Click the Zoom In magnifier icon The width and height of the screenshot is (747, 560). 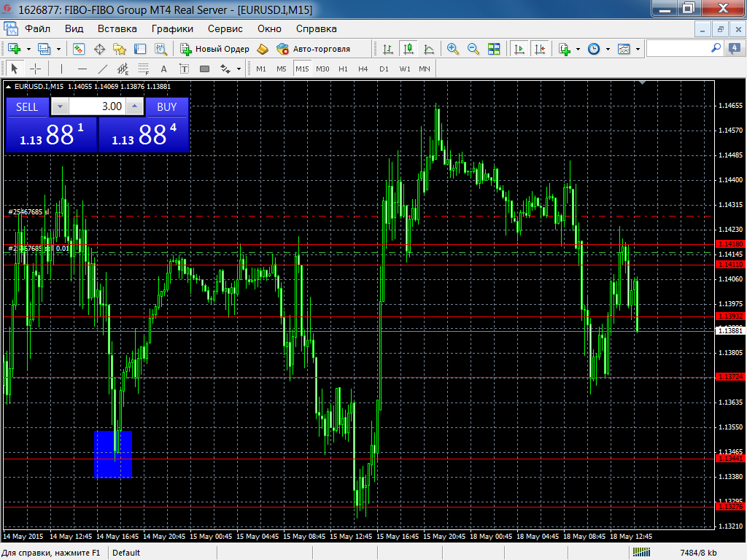pos(452,49)
